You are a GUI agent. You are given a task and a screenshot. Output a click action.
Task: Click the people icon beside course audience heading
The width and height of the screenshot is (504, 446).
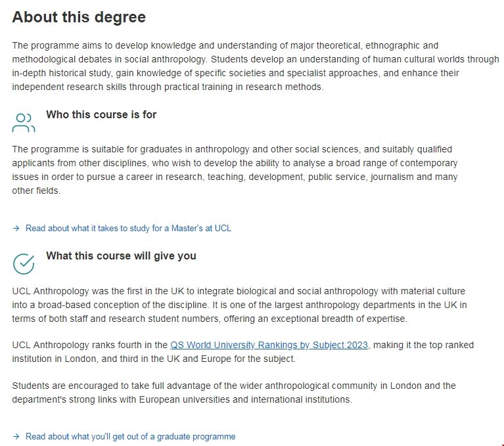point(24,122)
